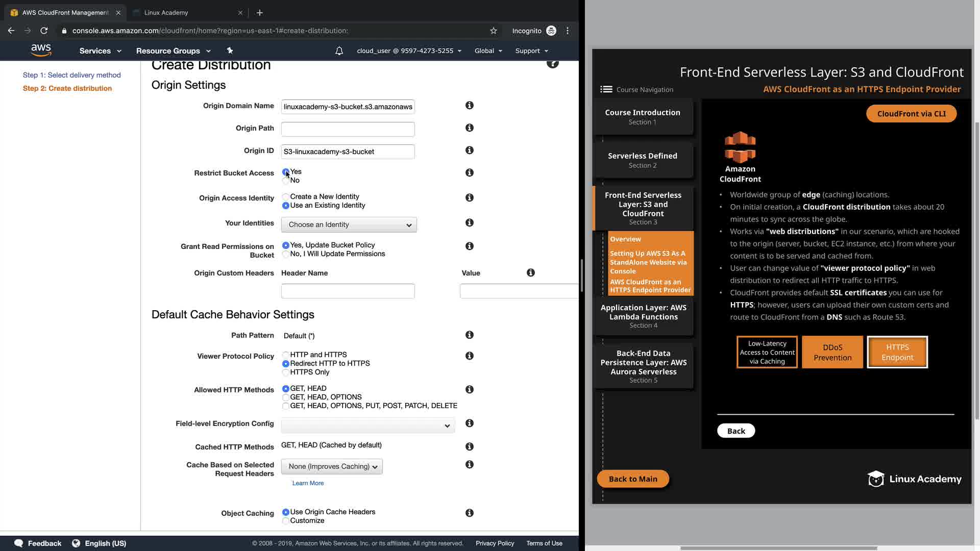
Task: Open Resource Groups menu
Action: tap(173, 51)
